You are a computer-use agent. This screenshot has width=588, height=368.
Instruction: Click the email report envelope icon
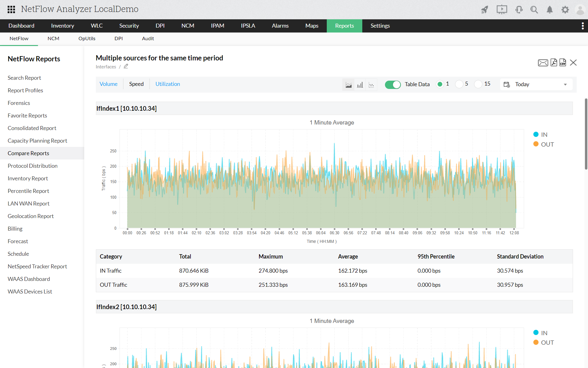coord(543,63)
